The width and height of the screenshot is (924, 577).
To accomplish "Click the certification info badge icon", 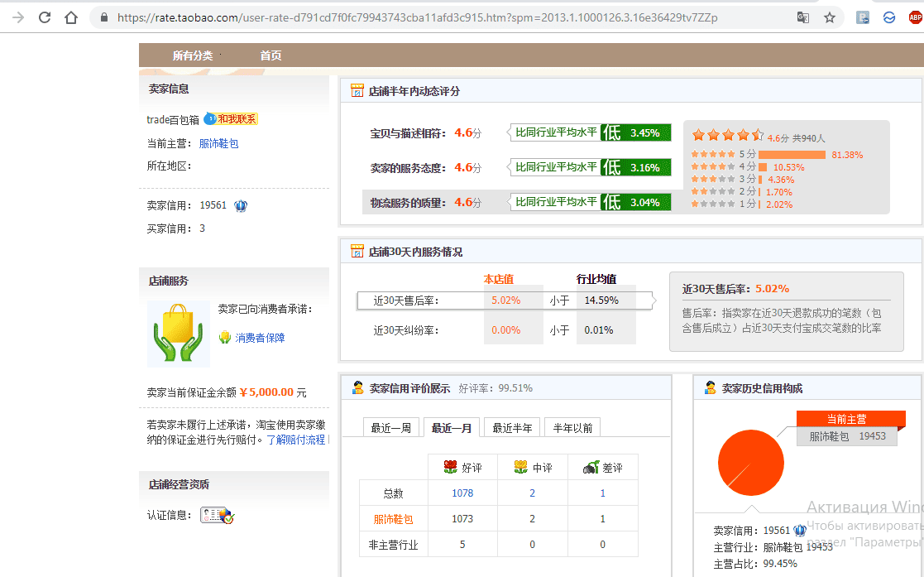I will (x=217, y=515).
